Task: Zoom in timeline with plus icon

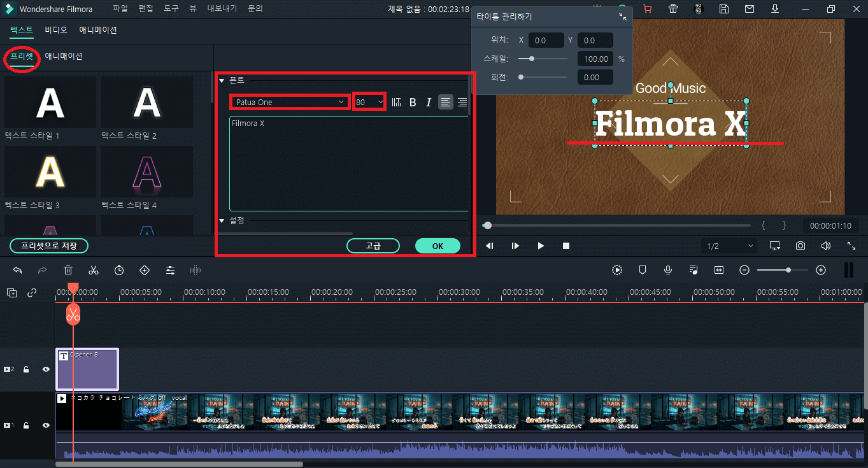Action: (x=821, y=270)
